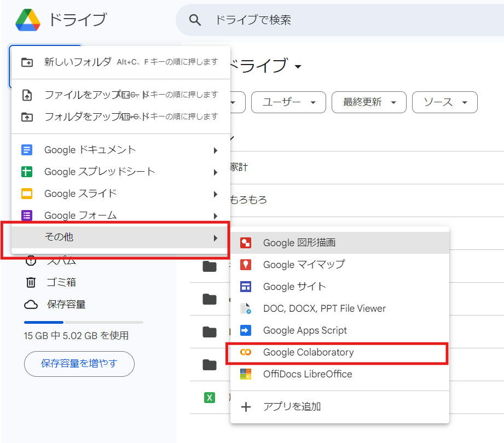Click the storage usage progress bar

point(84,322)
